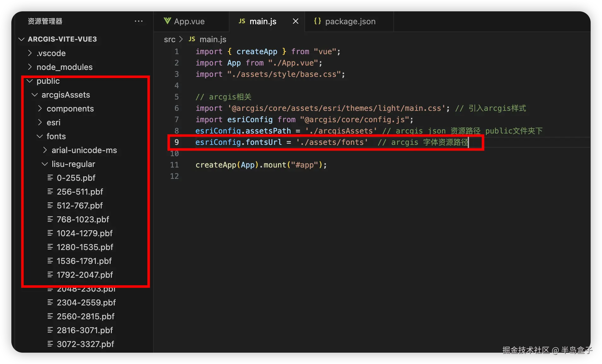Collapse the fonts folder chevron

point(40,136)
